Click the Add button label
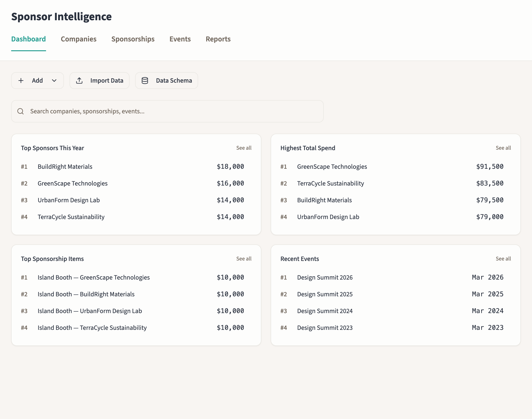Viewport: 532px width, 419px height. click(37, 81)
